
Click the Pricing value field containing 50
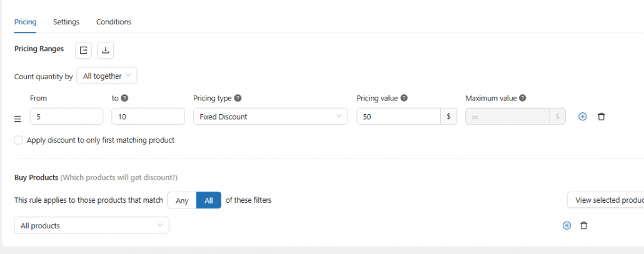coord(399,116)
